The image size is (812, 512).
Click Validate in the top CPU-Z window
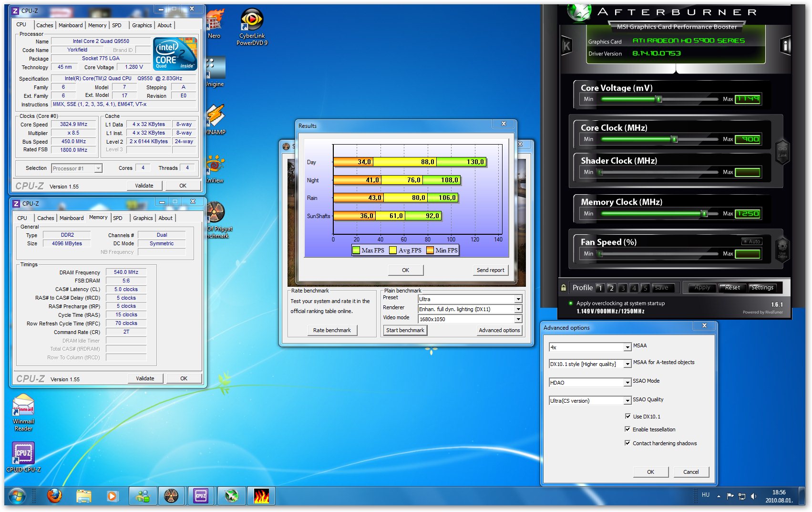(144, 186)
